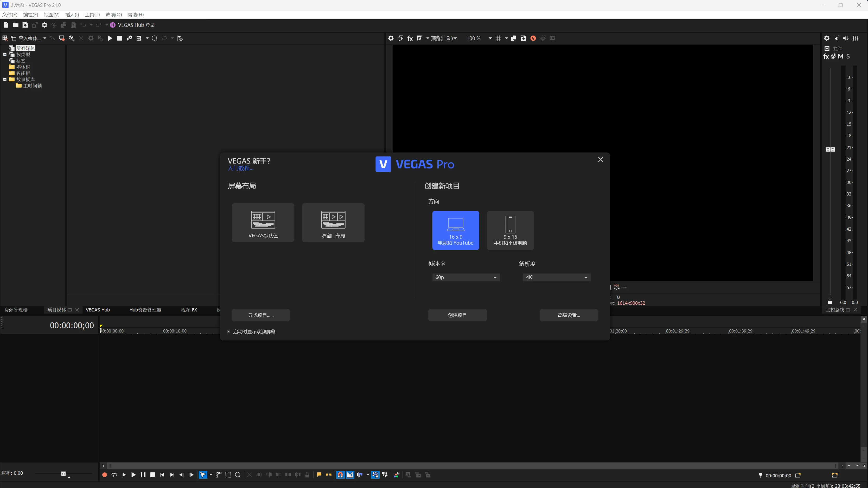868x488 pixels.
Task: Pick the zoom edit tool in timeline toolbar
Action: pos(238,475)
